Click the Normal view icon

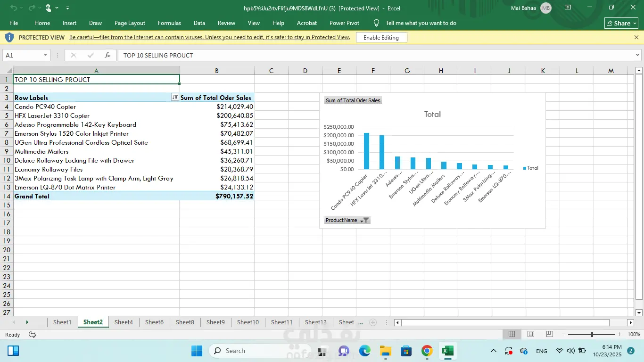pos(512,334)
